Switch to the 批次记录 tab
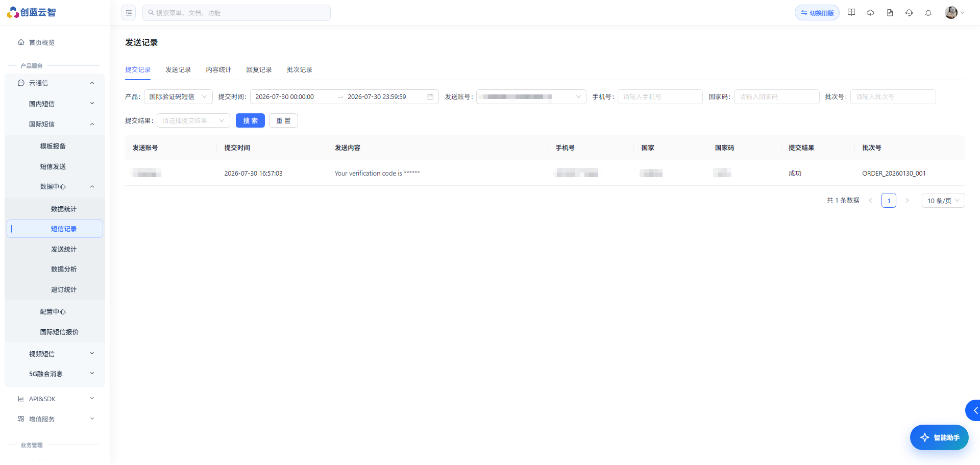Viewport: 980px width, 465px height. pyautogui.click(x=299, y=70)
